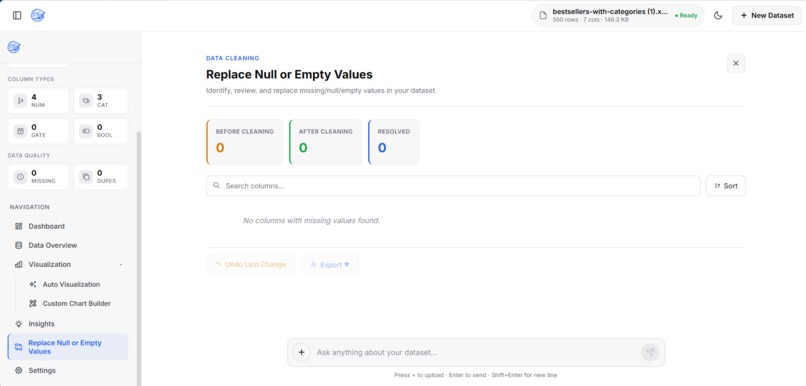Click the send message arrow icon
This screenshot has width=806, height=386.
(650, 353)
